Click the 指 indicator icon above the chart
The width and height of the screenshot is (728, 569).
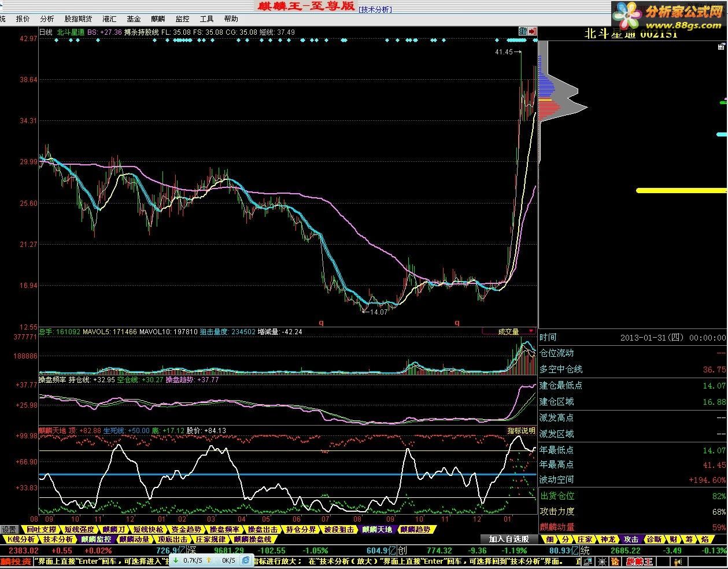pos(523,31)
